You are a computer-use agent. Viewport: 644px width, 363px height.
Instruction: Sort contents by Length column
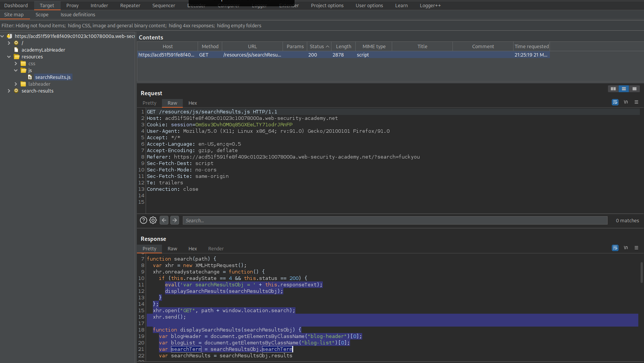click(344, 47)
